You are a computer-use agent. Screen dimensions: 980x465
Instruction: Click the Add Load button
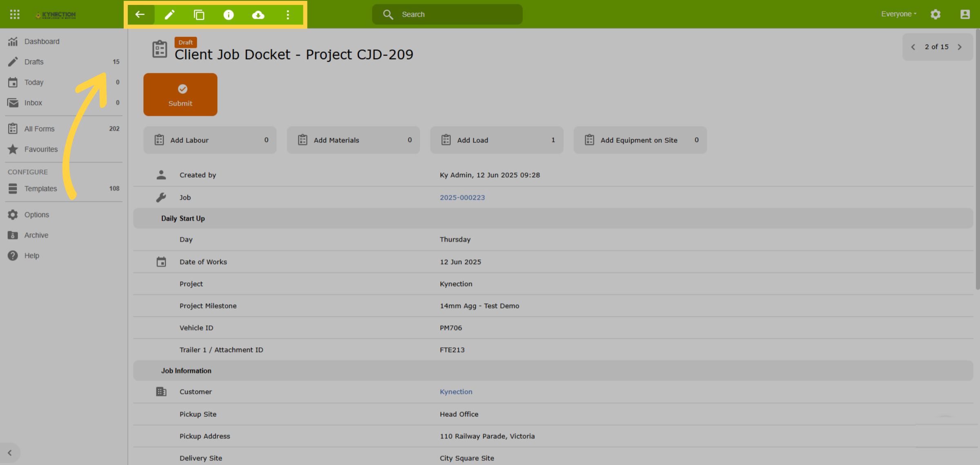[497, 140]
